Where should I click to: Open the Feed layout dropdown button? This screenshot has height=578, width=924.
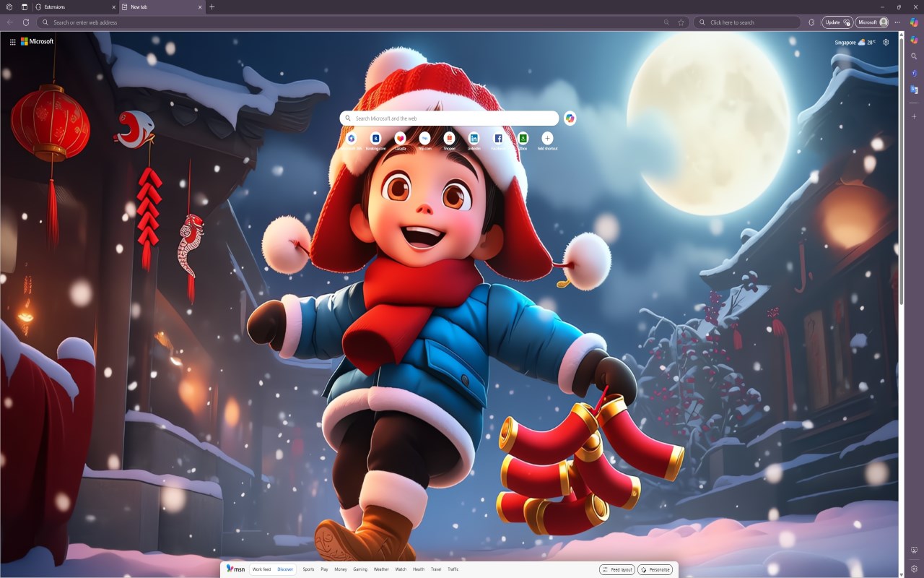click(617, 569)
